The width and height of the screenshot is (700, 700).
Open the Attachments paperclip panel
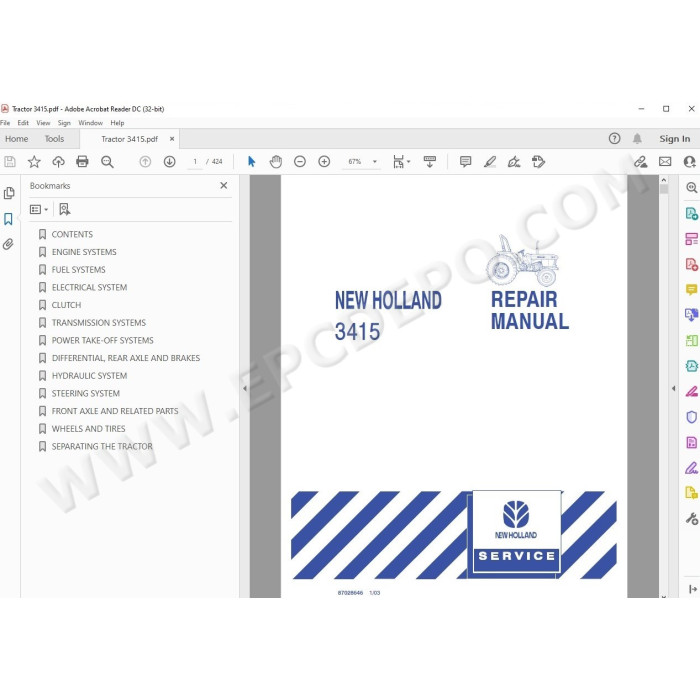tap(8, 244)
